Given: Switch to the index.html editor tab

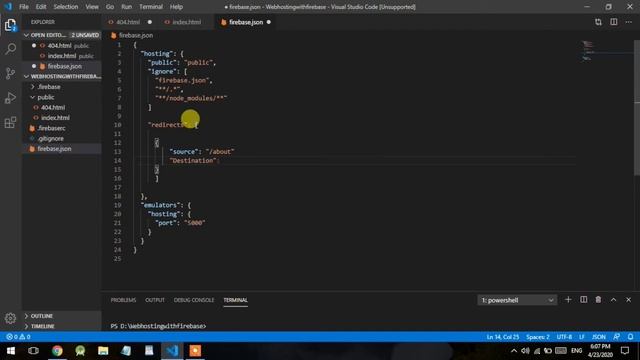Looking at the screenshot, I should [186, 22].
